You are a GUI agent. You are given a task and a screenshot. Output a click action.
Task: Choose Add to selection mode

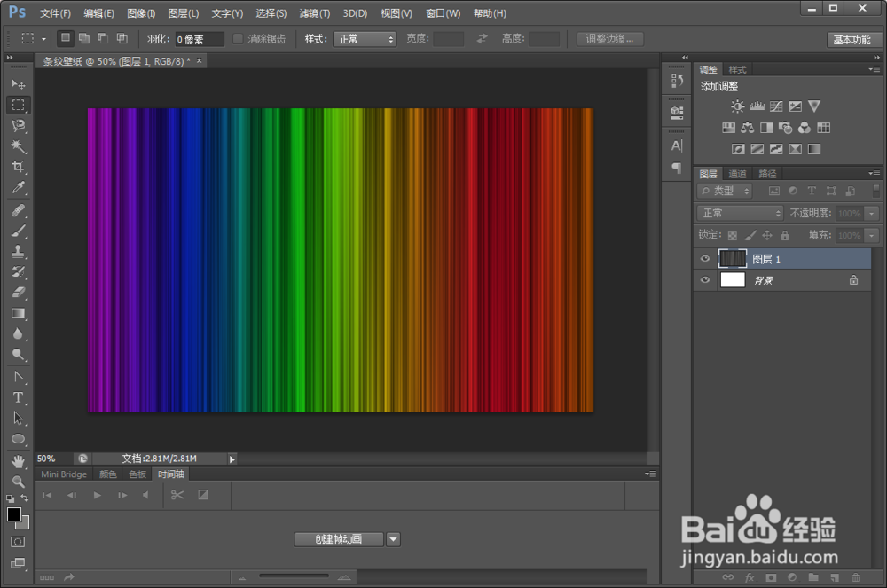point(84,38)
